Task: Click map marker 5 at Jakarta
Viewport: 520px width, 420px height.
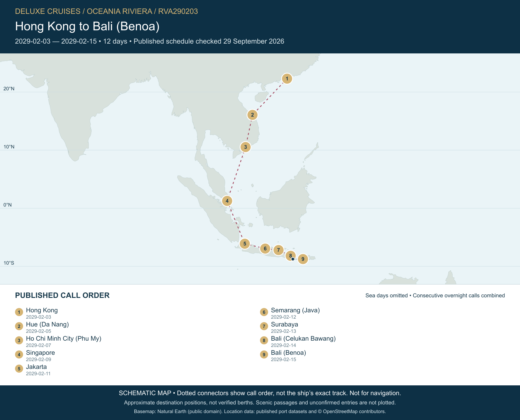Action: pos(245,244)
